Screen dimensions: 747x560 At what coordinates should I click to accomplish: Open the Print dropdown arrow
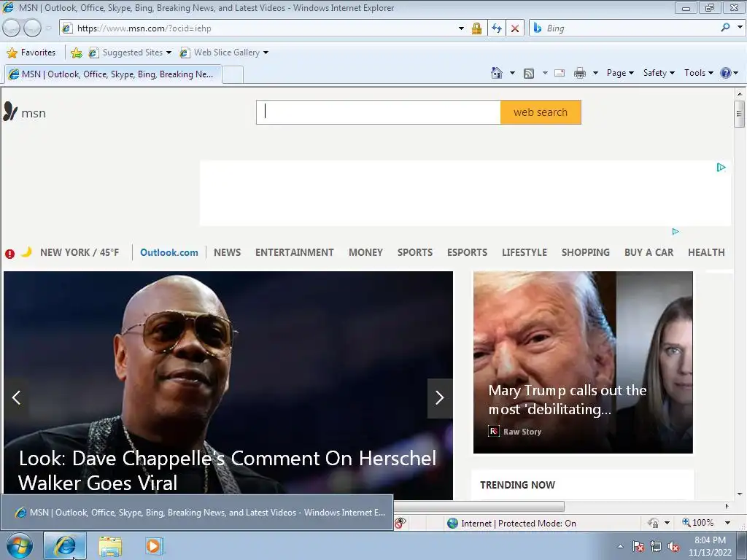pyautogui.click(x=595, y=74)
